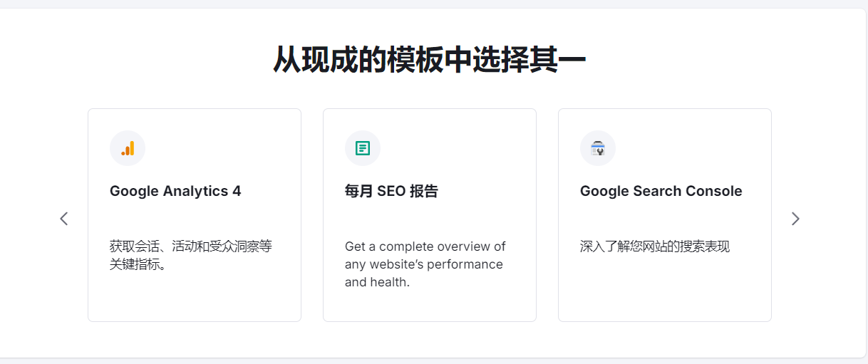Click 'and health.' line in SEO card
This screenshot has height=364, width=868.
click(377, 282)
